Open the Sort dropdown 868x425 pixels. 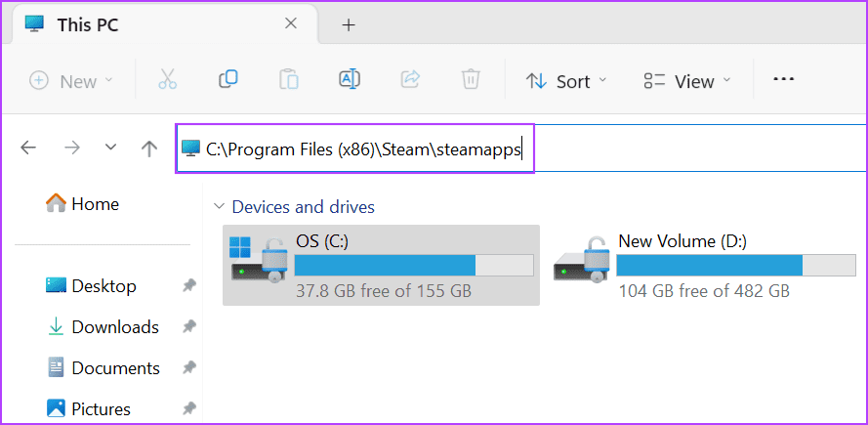pos(565,81)
